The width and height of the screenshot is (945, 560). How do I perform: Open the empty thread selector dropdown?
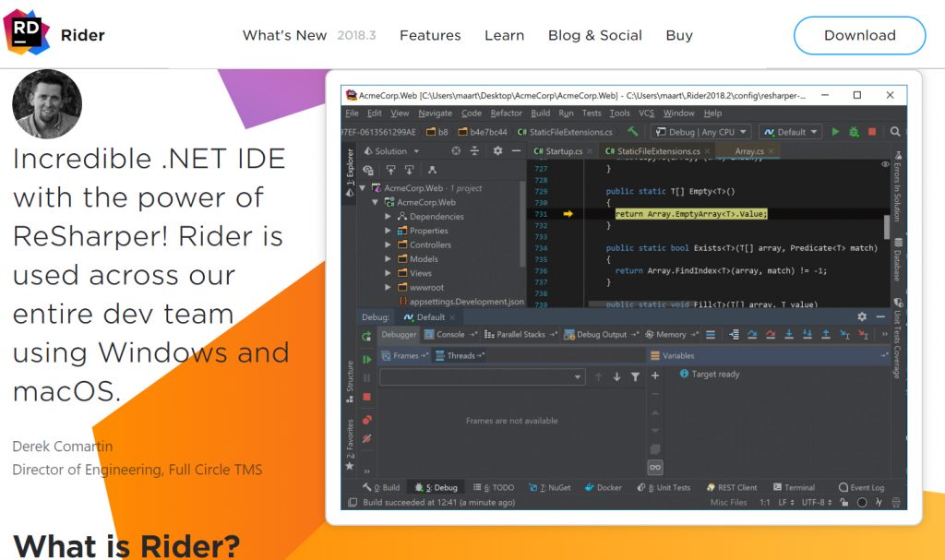click(x=482, y=376)
